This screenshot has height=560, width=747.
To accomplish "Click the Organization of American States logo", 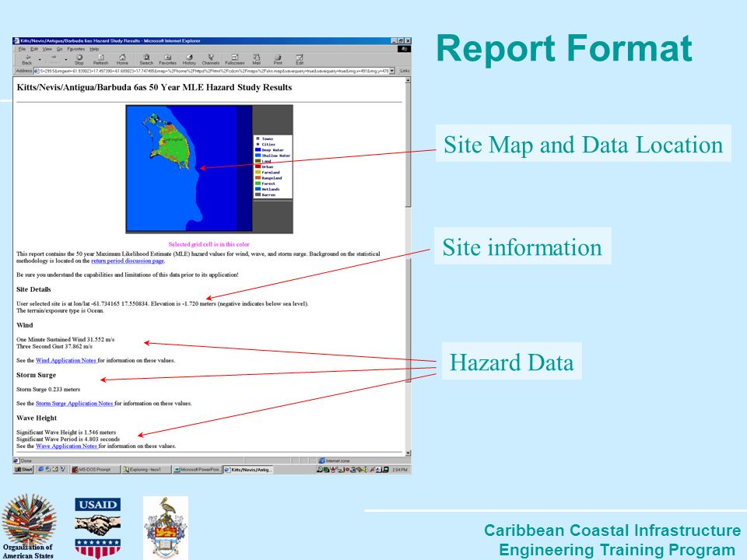I will click(x=29, y=527).
